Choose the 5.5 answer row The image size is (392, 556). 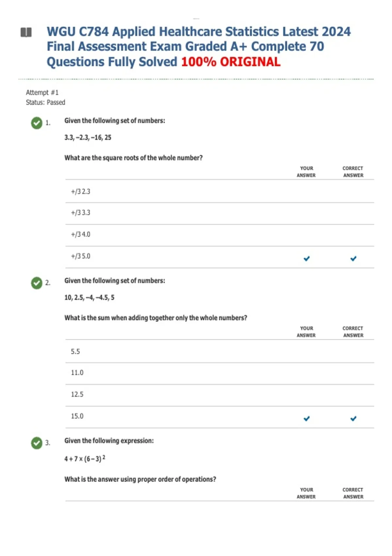(75, 352)
